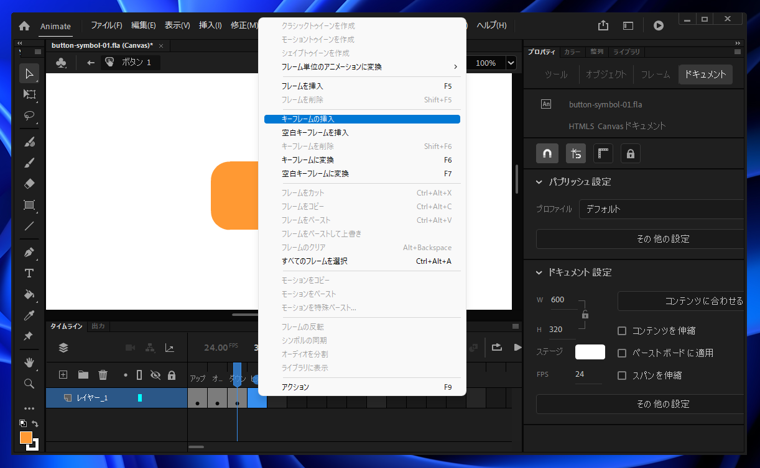Enable the ペーストボードに適用 checkbox
This screenshot has width=760, height=468.
tap(622, 353)
